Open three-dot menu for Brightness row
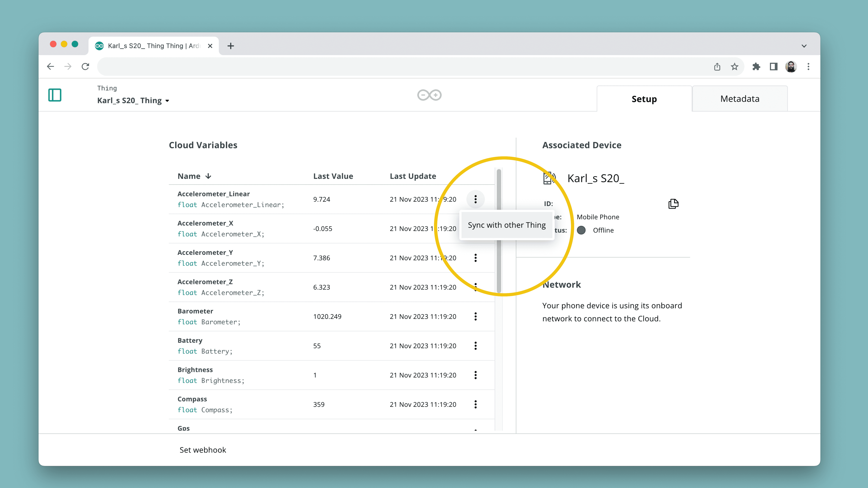Image resolution: width=868 pixels, height=488 pixels. click(475, 375)
